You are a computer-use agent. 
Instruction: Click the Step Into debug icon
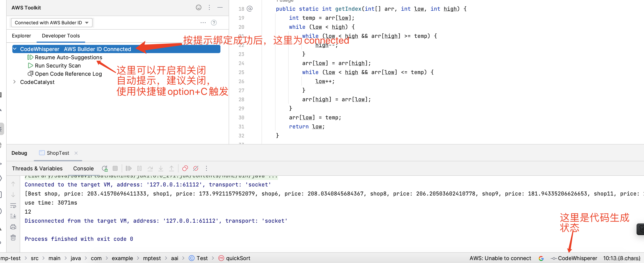161,168
